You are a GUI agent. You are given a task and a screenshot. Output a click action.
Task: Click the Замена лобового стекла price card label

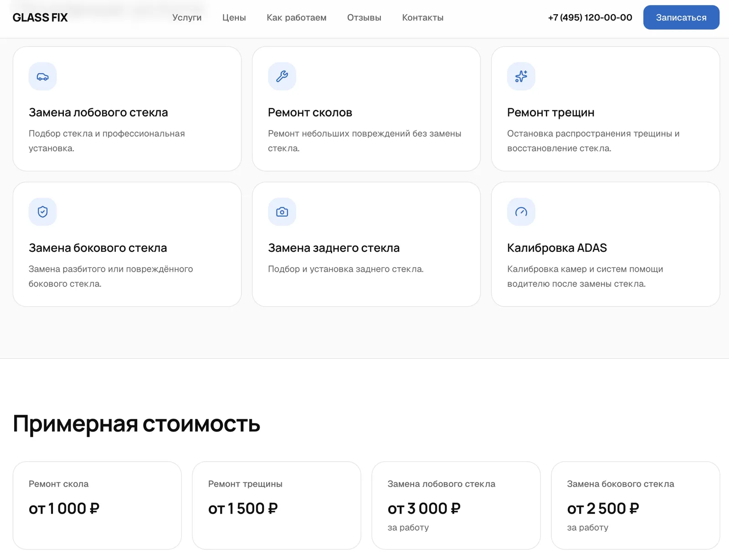pyautogui.click(x=442, y=484)
